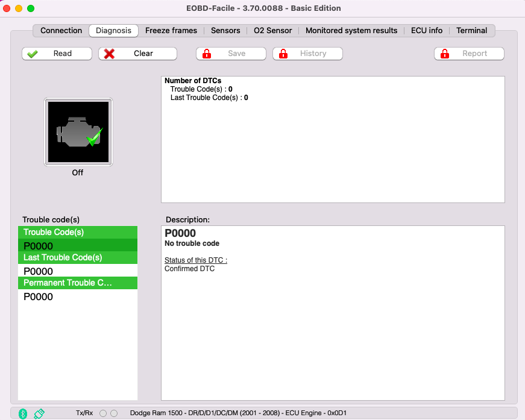Click the green checkmark Read icon

click(33, 54)
